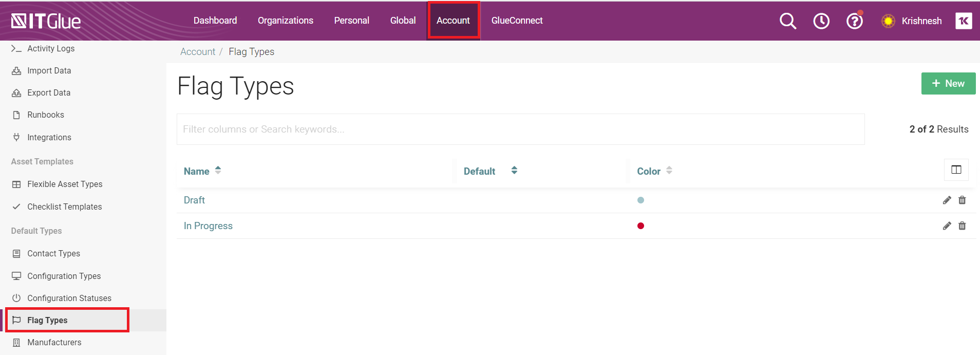The width and height of the screenshot is (980, 355).
Task: Toggle the column chooser button
Action: point(956,170)
